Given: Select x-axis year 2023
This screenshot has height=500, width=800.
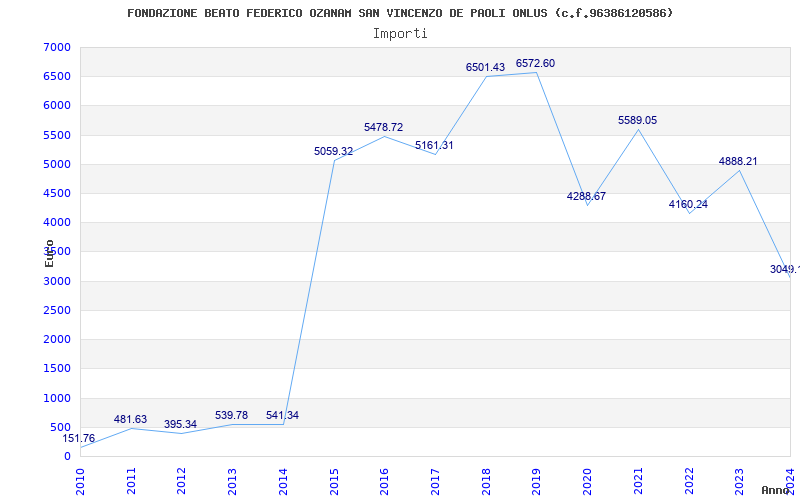Looking at the screenshot, I should point(739,481).
